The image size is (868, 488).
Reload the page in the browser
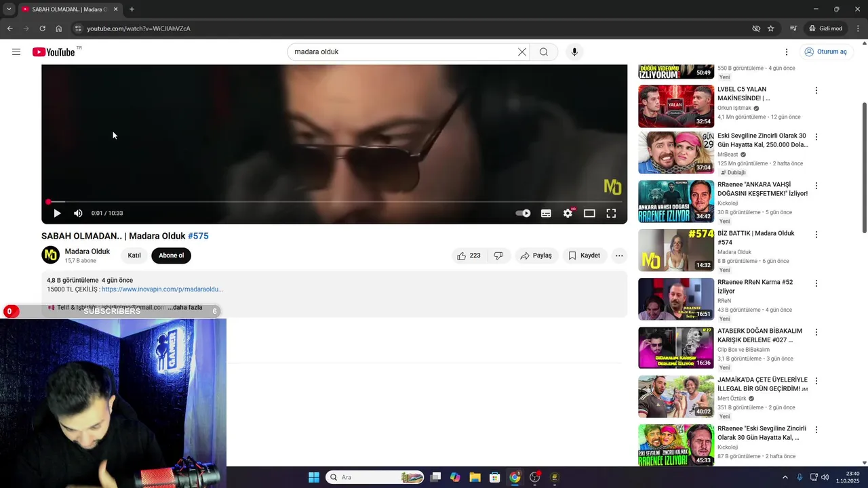[42, 28]
